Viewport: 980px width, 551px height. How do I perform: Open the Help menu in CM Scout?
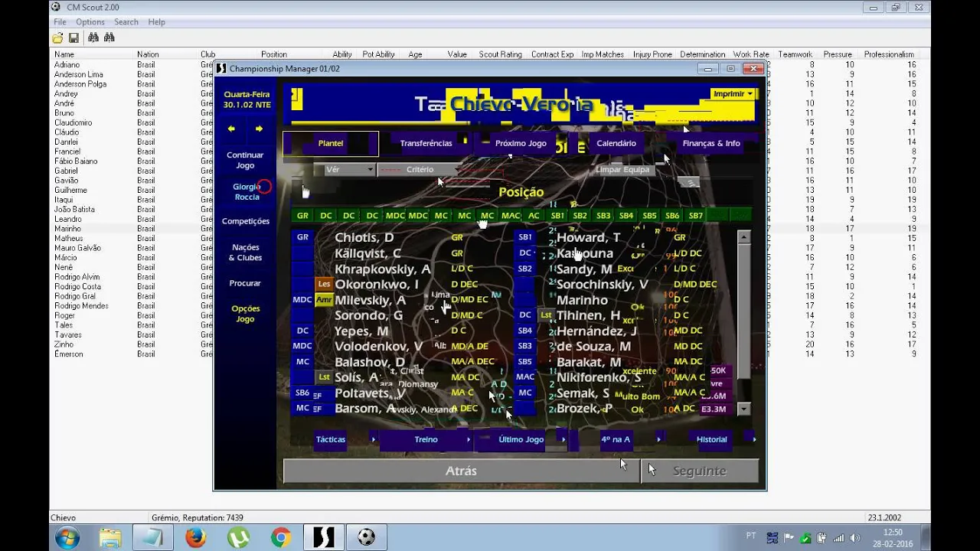point(157,22)
